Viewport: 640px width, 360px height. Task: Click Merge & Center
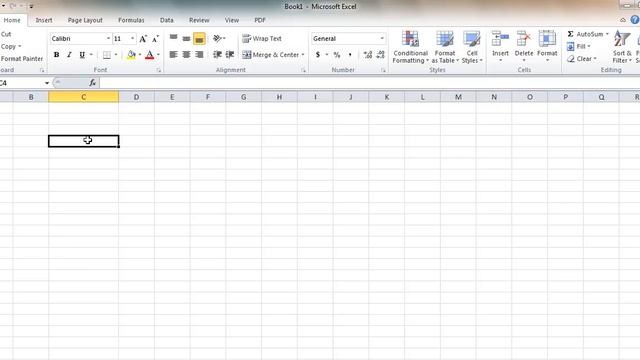[271, 55]
